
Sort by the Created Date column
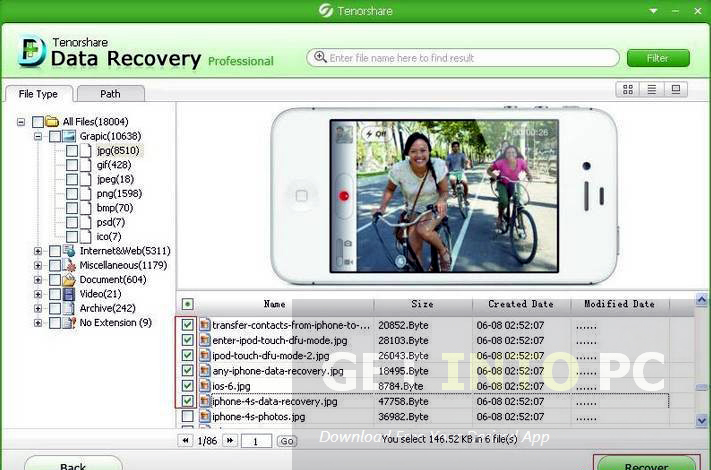tap(521, 304)
